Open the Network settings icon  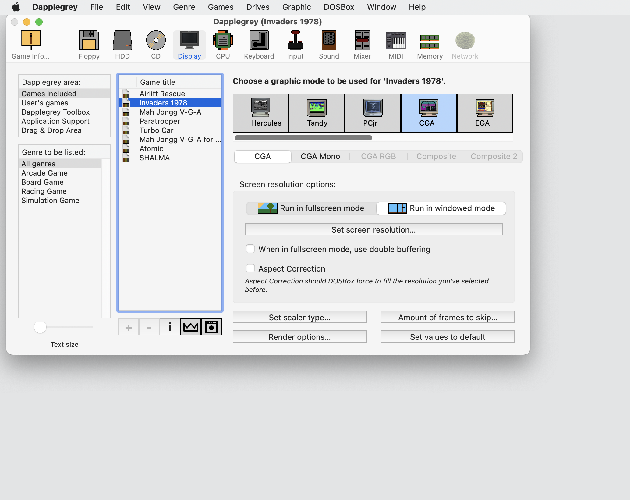[465, 44]
